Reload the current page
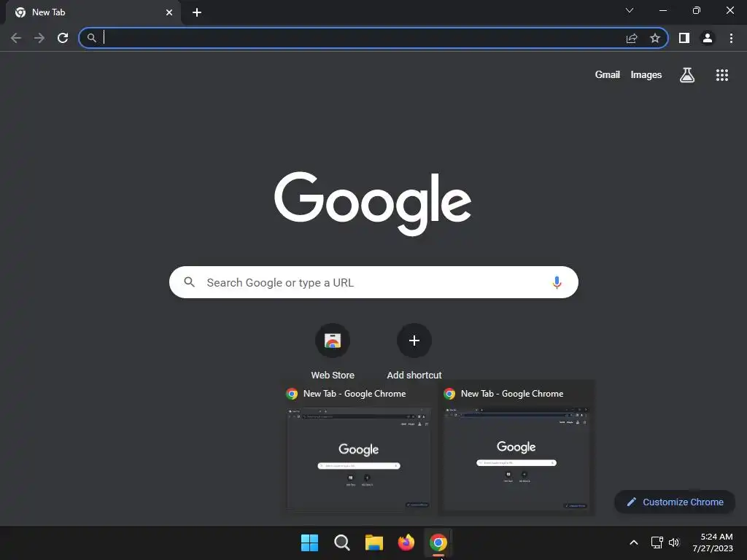Screen dimensions: 747x560 coord(63,38)
